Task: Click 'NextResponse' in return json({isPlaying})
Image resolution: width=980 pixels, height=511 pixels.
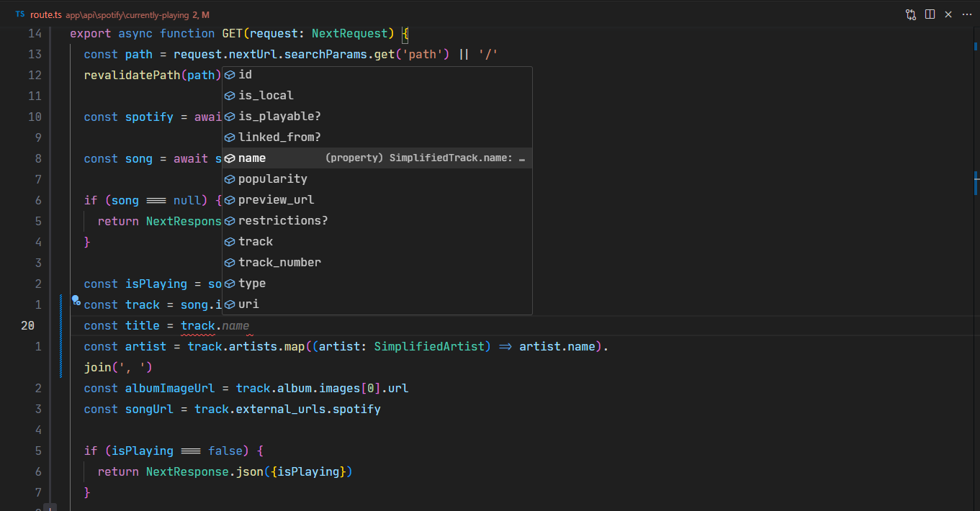Action: point(187,471)
